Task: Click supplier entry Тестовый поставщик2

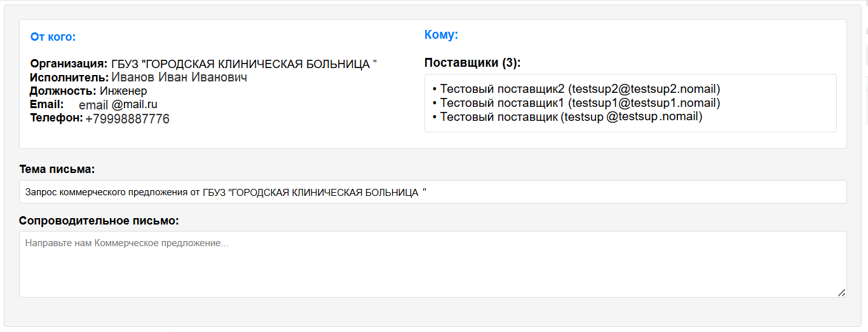Action: 576,89
